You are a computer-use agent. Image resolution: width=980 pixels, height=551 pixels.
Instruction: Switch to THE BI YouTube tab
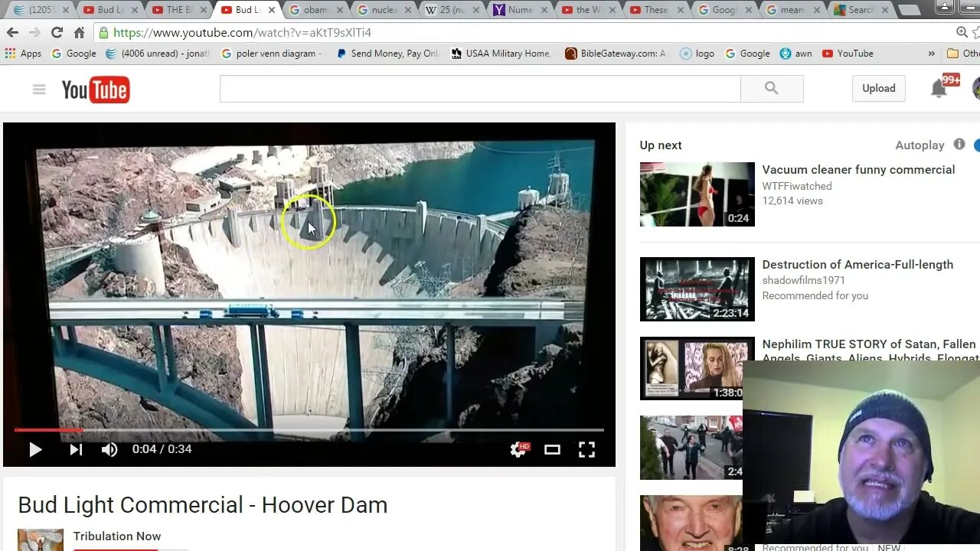tap(178, 10)
